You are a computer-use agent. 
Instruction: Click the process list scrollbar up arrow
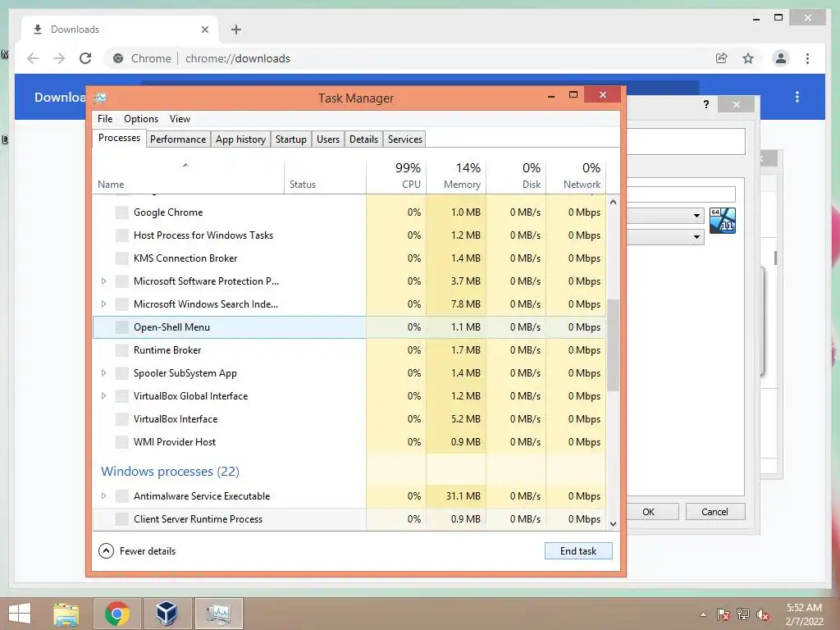click(614, 203)
